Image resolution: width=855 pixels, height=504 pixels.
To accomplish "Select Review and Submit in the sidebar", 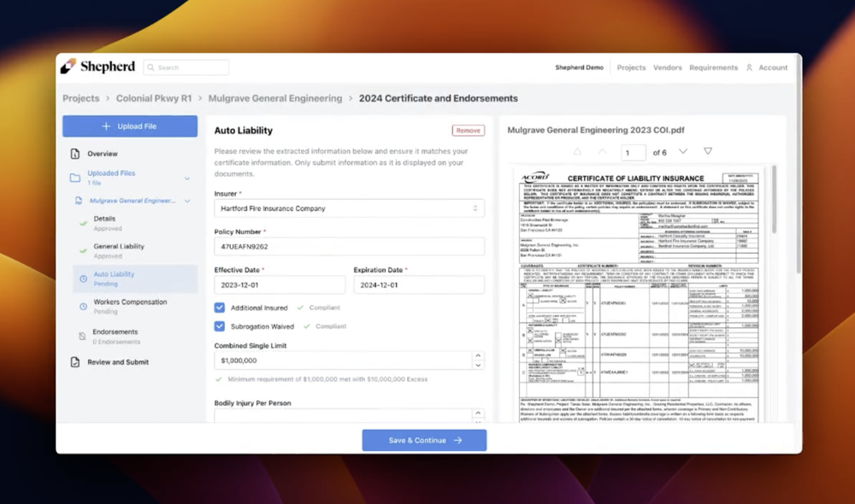I will tap(118, 362).
